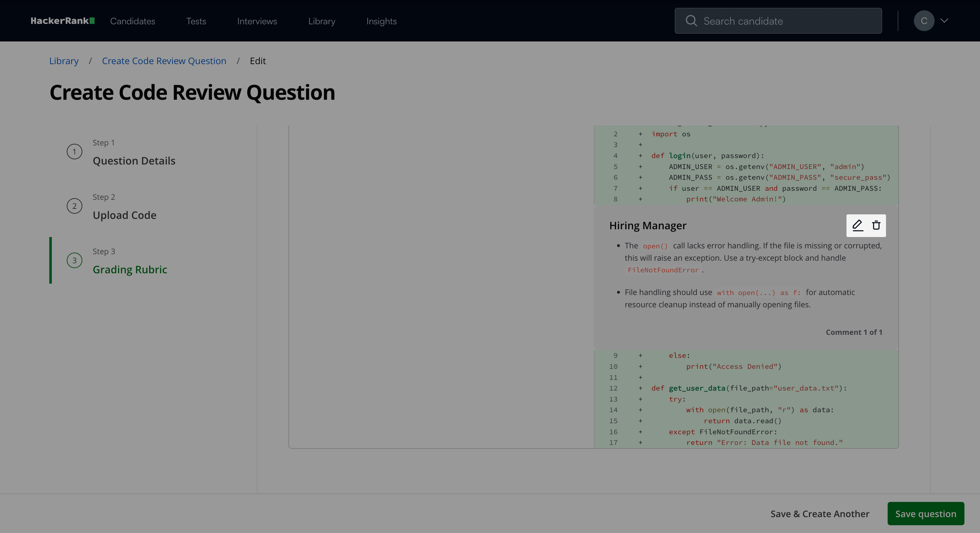The image size is (980, 533).
Task: Select the Step 3 circle number icon
Action: (x=75, y=260)
